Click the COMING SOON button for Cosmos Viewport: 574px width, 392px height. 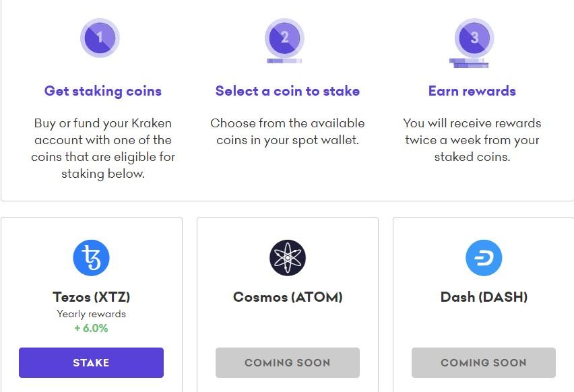288,362
